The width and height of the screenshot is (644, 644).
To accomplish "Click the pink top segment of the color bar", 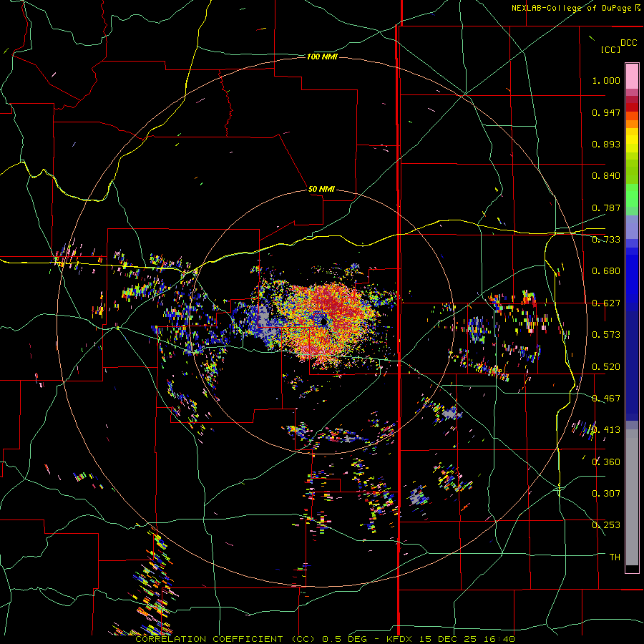I will (x=632, y=76).
